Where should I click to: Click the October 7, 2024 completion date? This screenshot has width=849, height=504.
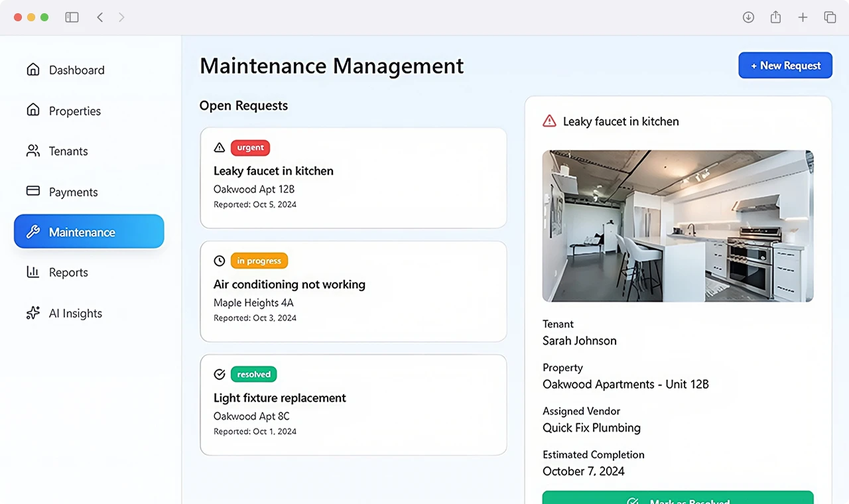click(x=584, y=471)
